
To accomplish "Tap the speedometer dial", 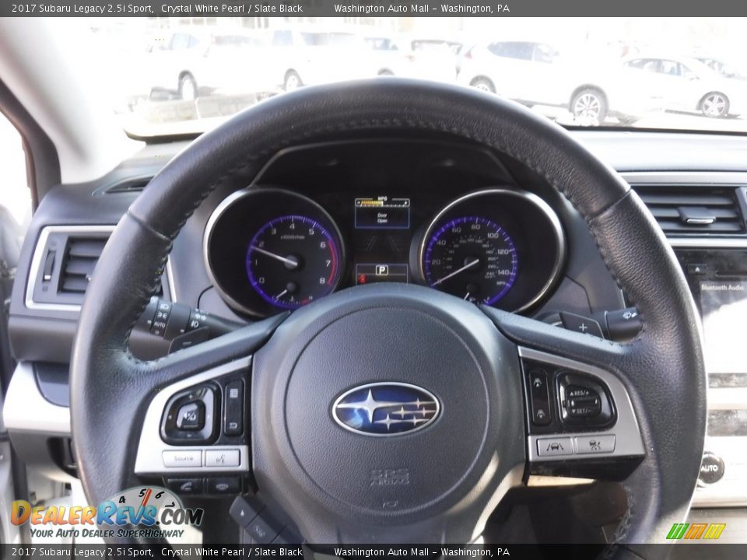I will point(471,261).
